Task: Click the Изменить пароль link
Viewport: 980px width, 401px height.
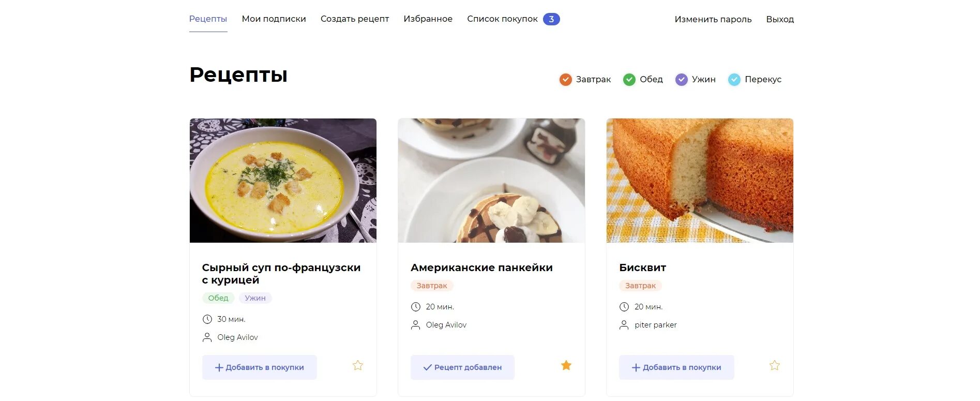Action: pos(713,19)
